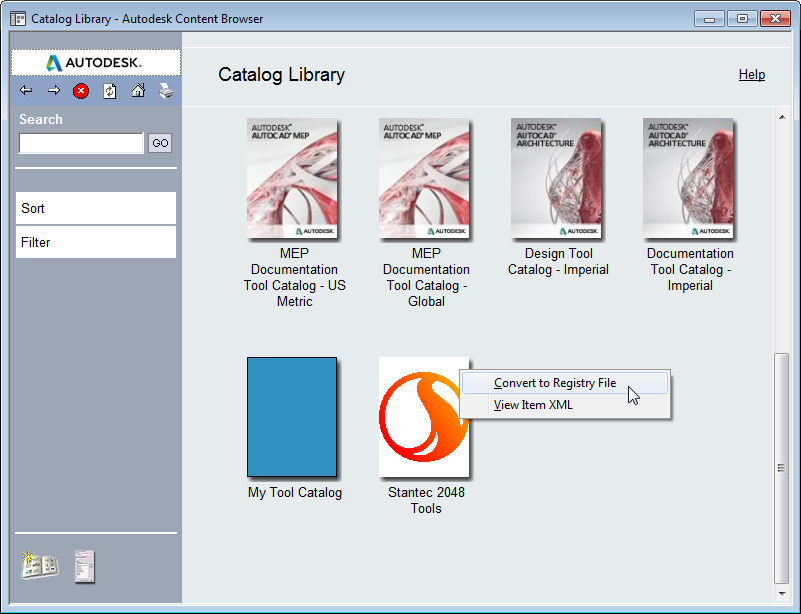Close the Autodesk Content Browser window
This screenshot has height=614, width=801.
[x=775, y=19]
